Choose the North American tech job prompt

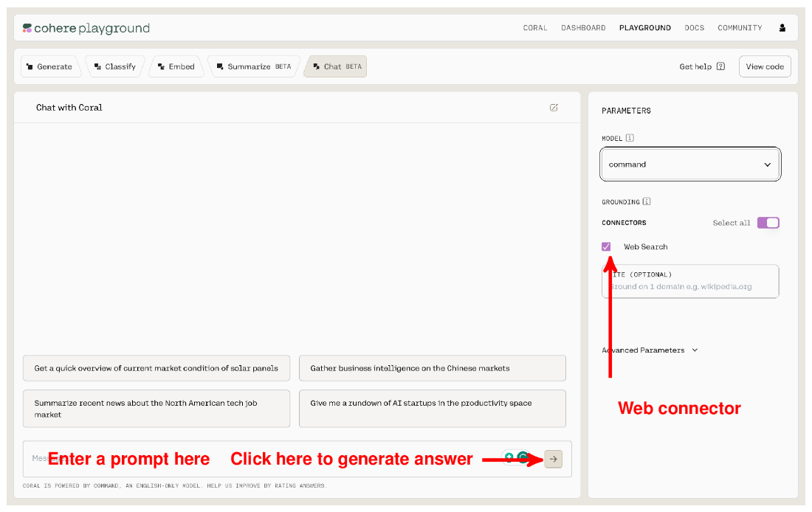click(156, 409)
